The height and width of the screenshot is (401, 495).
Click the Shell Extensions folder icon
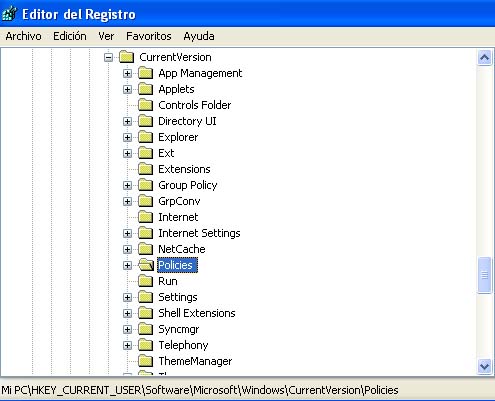(x=146, y=313)
